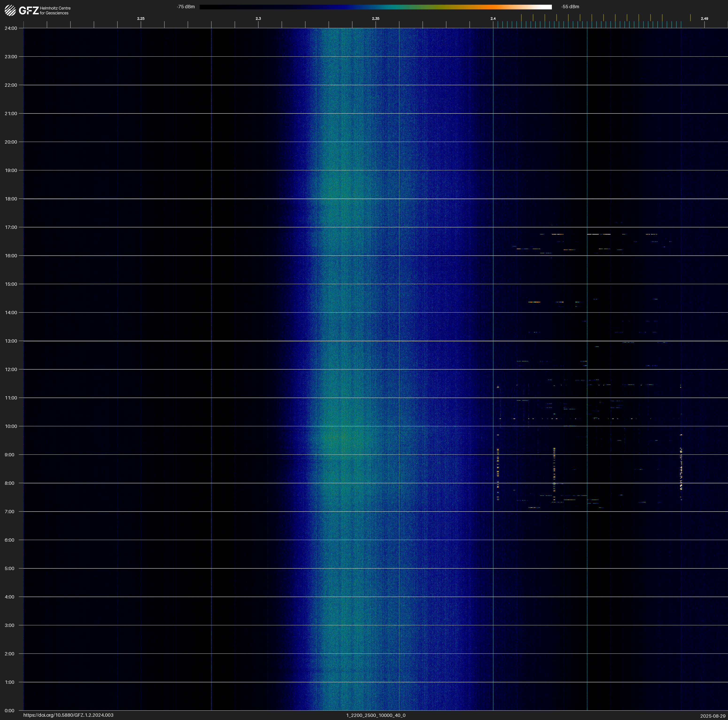
Task: Click the 2025-08-29 date label
Action: 713,716
